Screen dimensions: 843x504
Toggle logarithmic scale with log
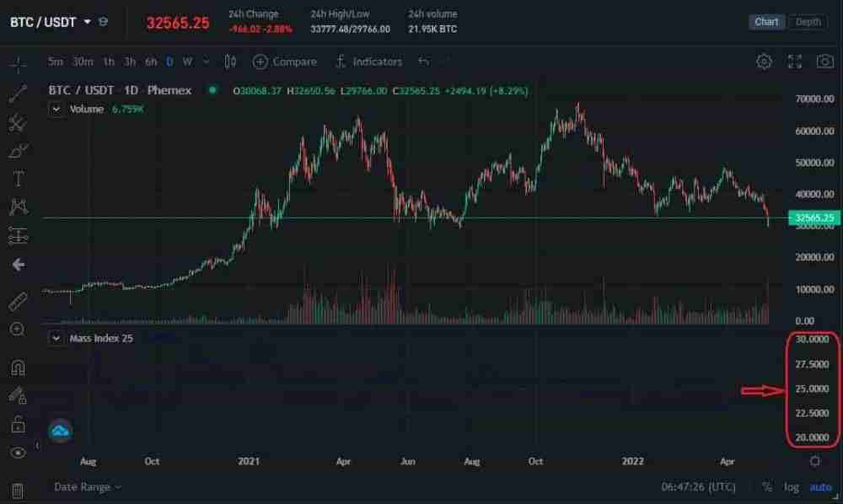[792, 487]
